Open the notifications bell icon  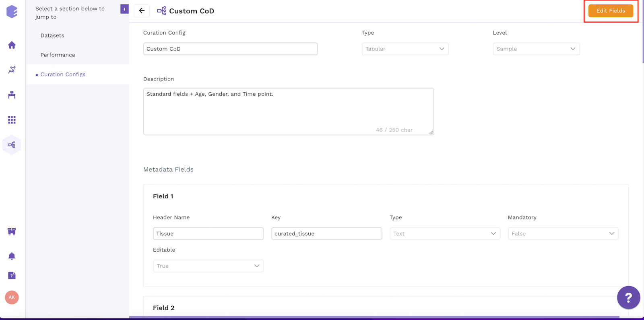point(12,256)
